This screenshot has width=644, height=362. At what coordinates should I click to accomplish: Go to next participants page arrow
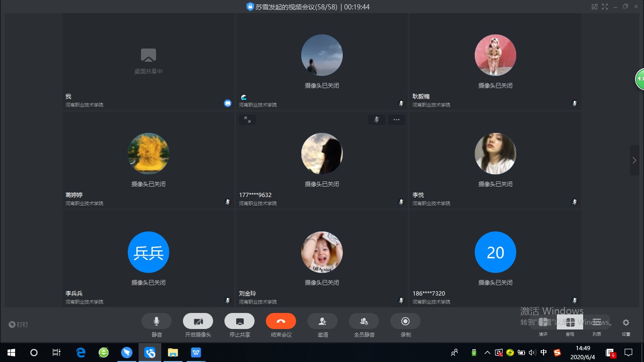634,160
